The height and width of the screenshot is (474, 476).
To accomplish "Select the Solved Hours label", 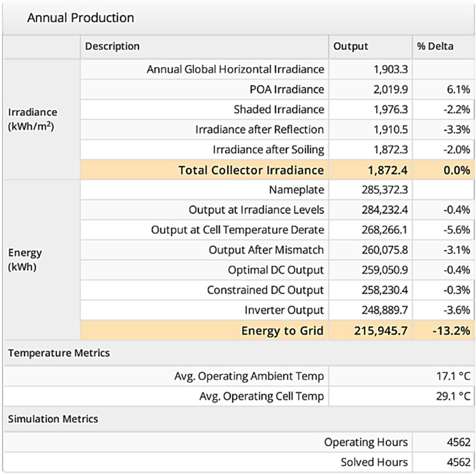I will point(374,462).
